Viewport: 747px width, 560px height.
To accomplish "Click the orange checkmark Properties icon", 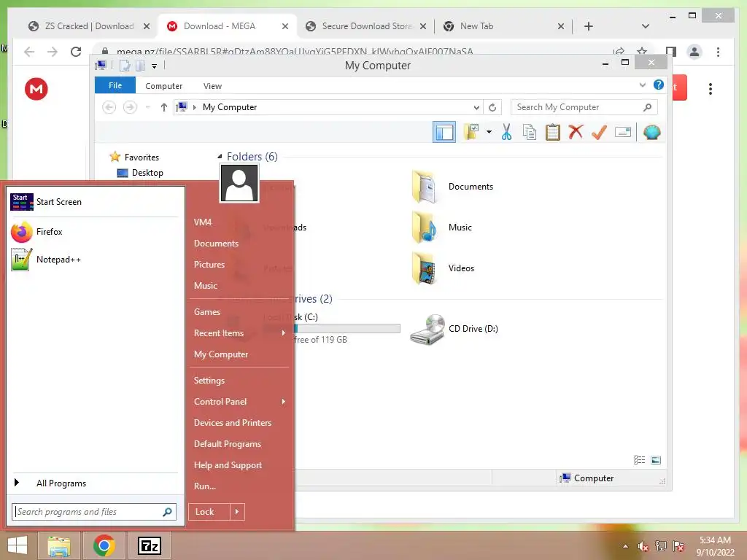I will click(x=599, y=133).
